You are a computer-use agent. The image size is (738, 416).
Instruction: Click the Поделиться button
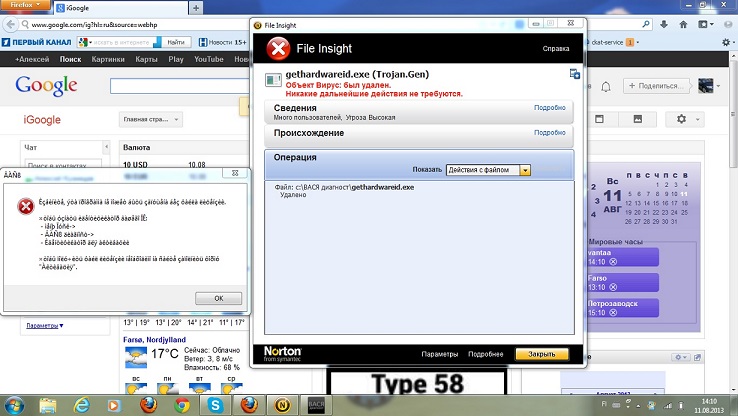(x=656, y=86)
